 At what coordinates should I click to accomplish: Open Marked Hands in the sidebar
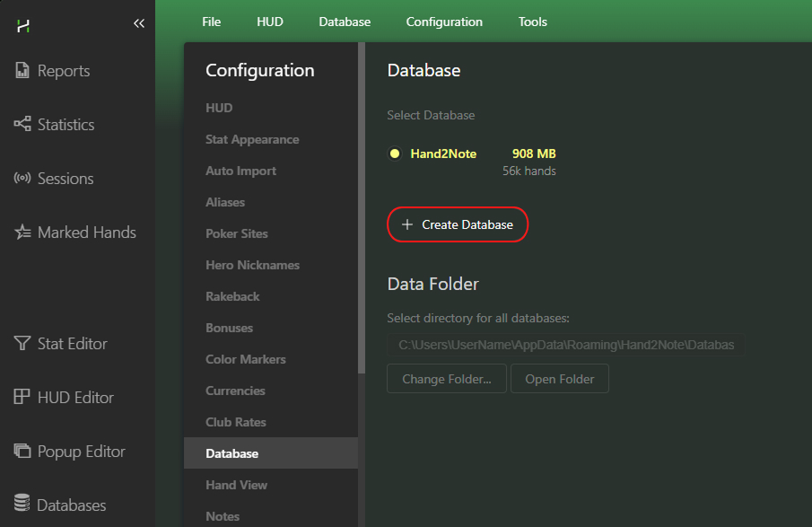75,233
